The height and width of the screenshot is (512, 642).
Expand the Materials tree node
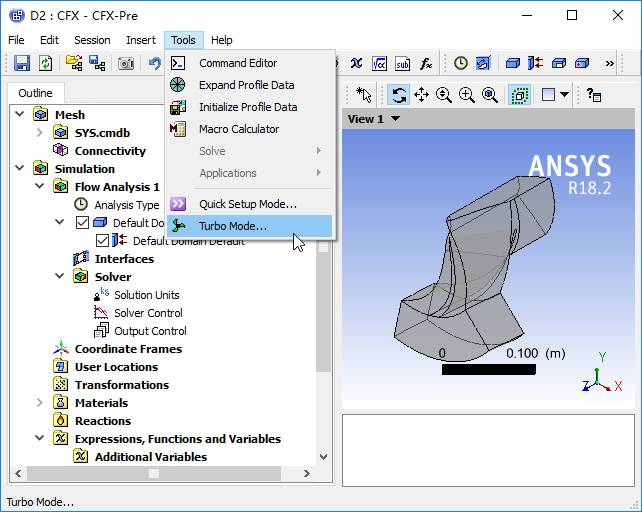click(40, 403)
